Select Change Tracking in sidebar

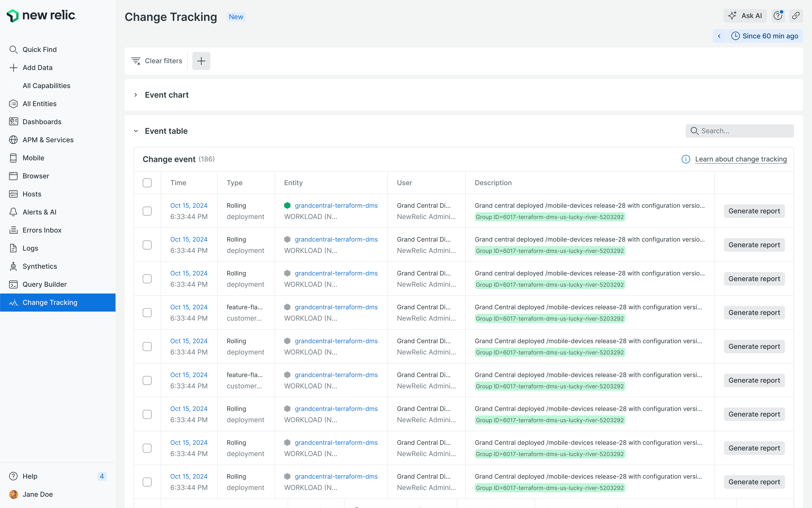58,303
